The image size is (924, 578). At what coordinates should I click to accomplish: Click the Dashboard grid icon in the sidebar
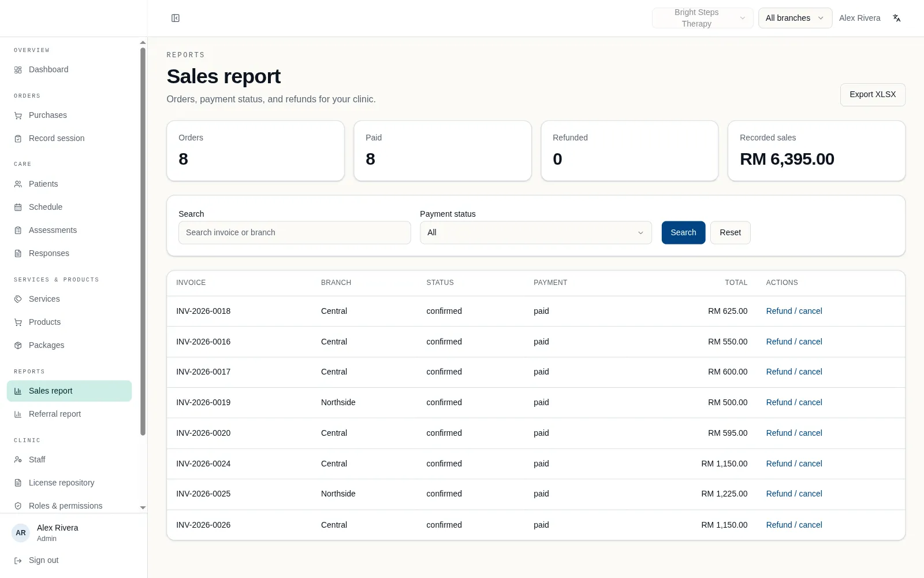pyautogui.click(x=18, y=70)
